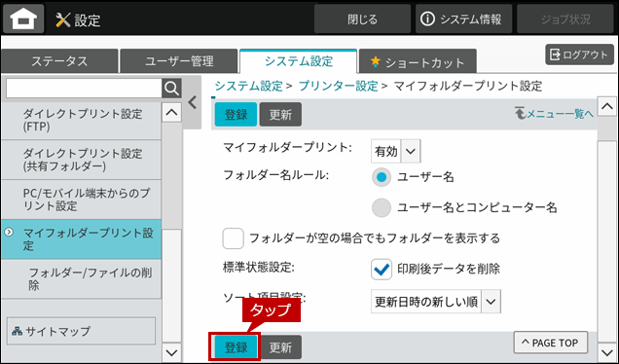
Task: Click the top 更新 button
Action: coord(280,115)
